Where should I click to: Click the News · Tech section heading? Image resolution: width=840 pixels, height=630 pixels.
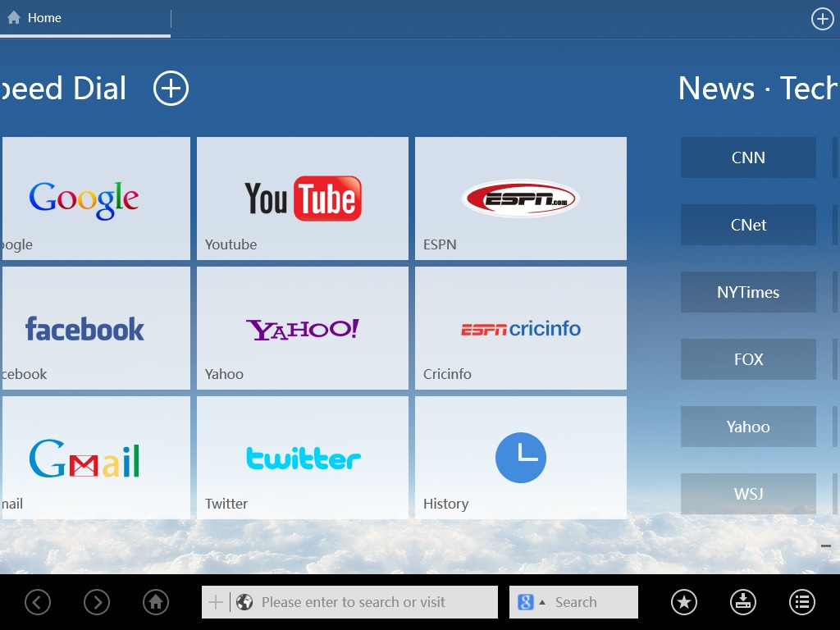[759, 88]
